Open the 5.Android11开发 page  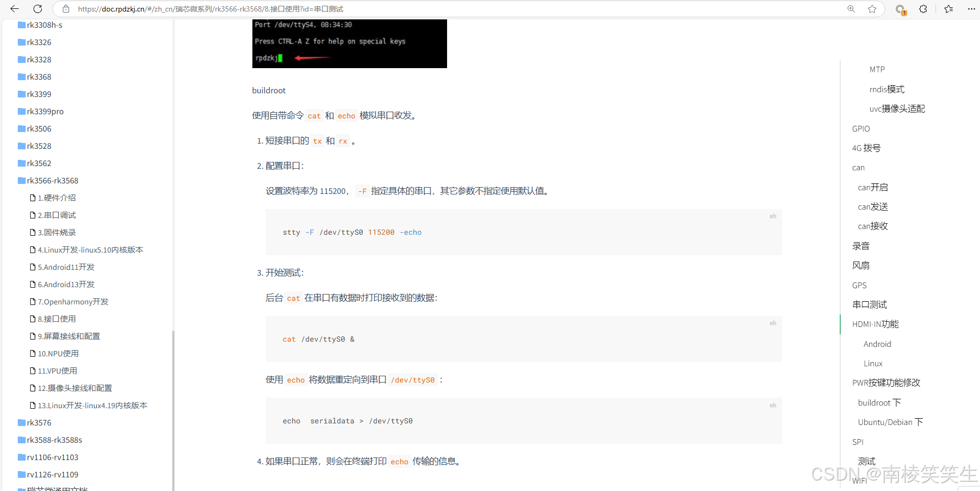[x=62, y=267]
